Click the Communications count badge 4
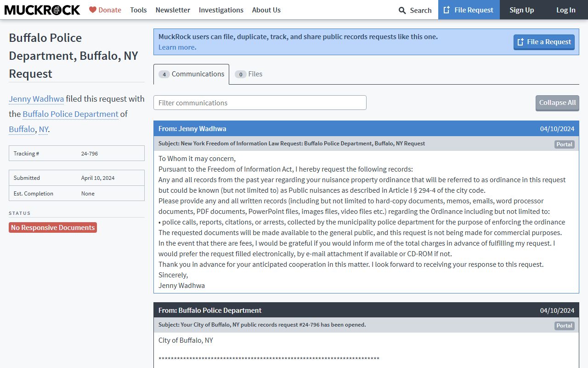 click(164, 74)
